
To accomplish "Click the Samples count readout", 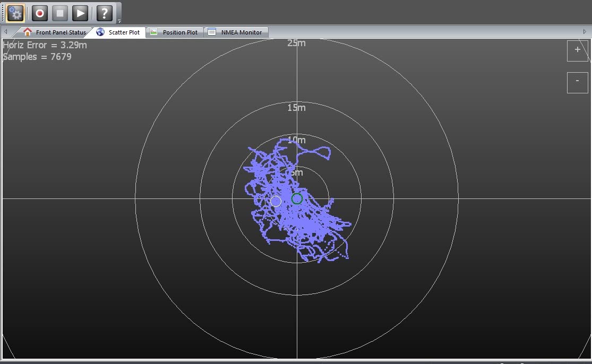I will pos(37,57).
